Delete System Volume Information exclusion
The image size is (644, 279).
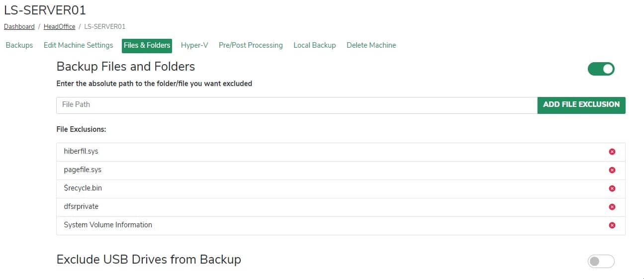point(612,225)
